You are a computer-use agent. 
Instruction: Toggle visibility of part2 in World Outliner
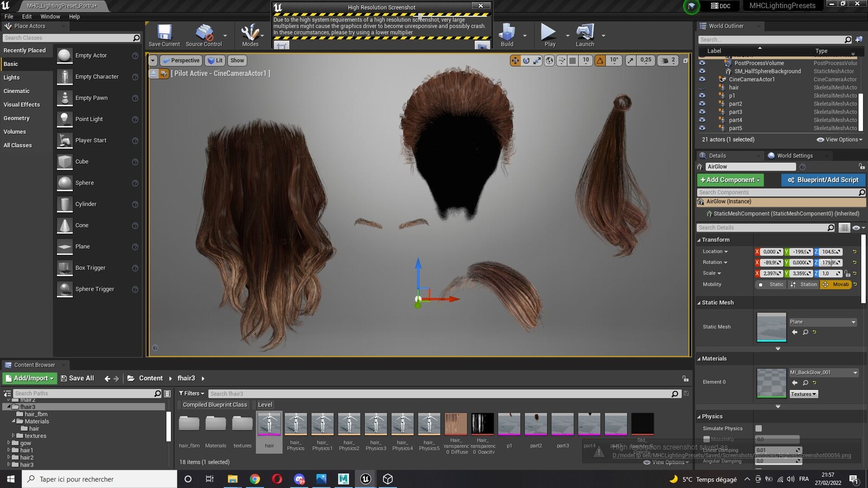(x=702, y=104)
